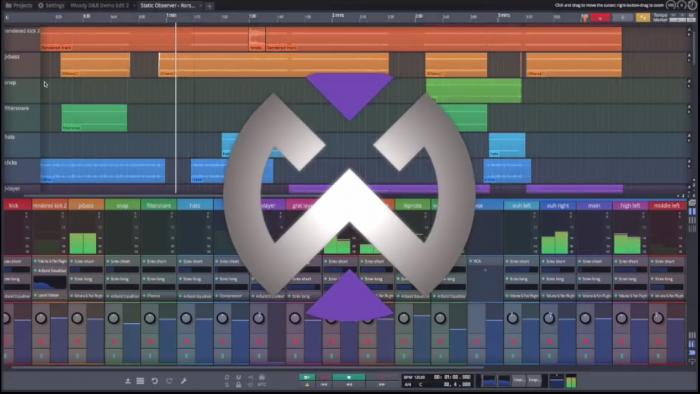700x394 pixels.
Task: Select the snap track header
Action: [21, 91]
